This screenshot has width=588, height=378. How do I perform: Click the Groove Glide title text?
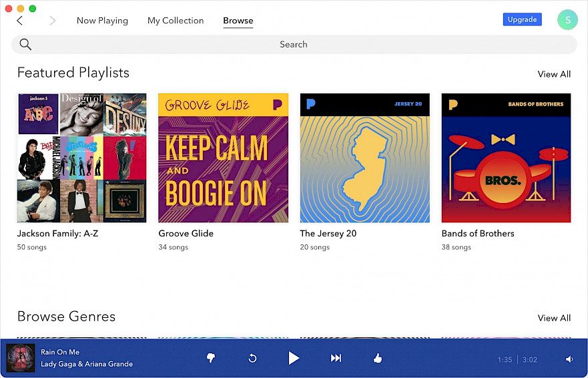(186, 234)
